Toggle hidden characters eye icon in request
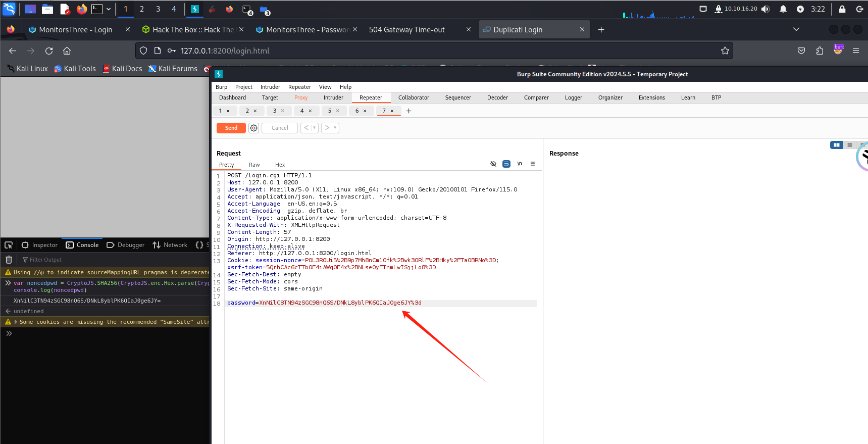Screen dimensions: 868x444 click(x=493, y=164)
